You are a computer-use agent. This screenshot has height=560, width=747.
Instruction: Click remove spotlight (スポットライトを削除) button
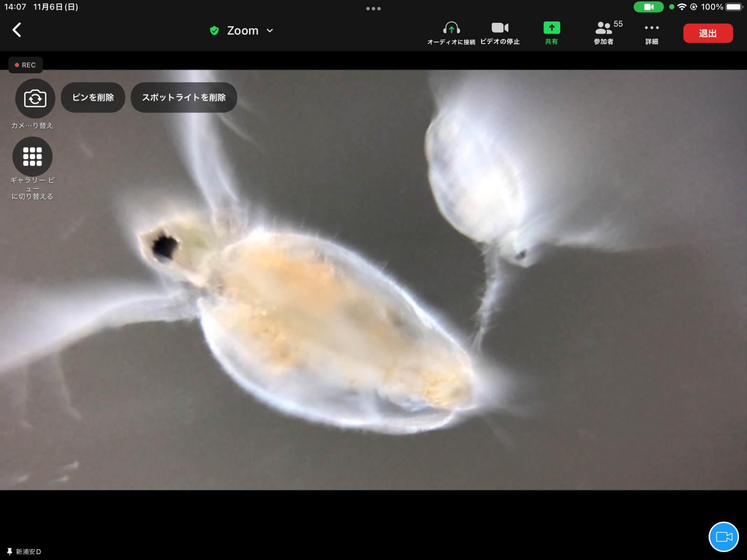(184, 98)
